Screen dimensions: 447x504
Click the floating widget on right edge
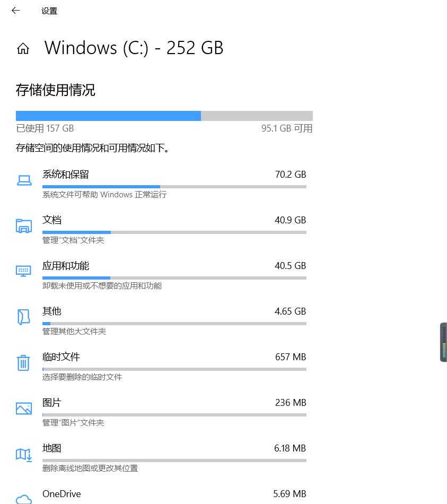(x=443, y=343)
